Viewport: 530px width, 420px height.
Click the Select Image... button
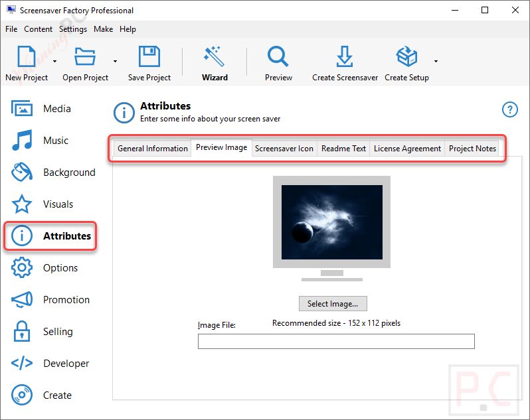pos(333,303)
